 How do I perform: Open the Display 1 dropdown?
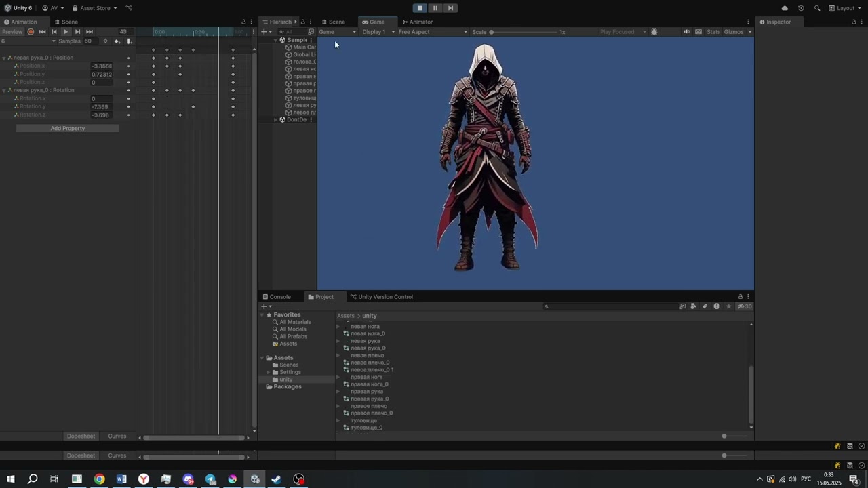click(x=378, y=32)
